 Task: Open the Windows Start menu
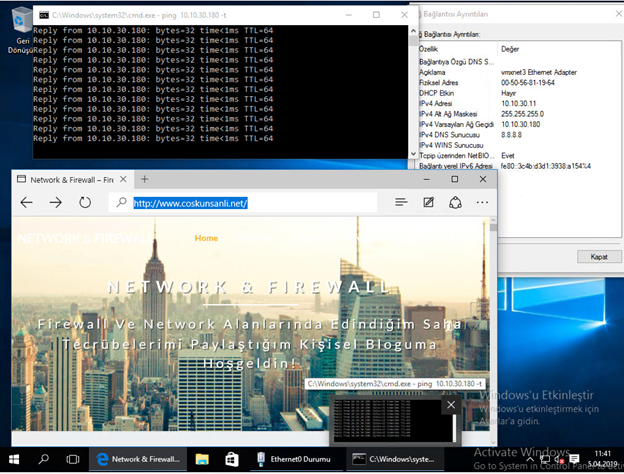pos(14,460)
